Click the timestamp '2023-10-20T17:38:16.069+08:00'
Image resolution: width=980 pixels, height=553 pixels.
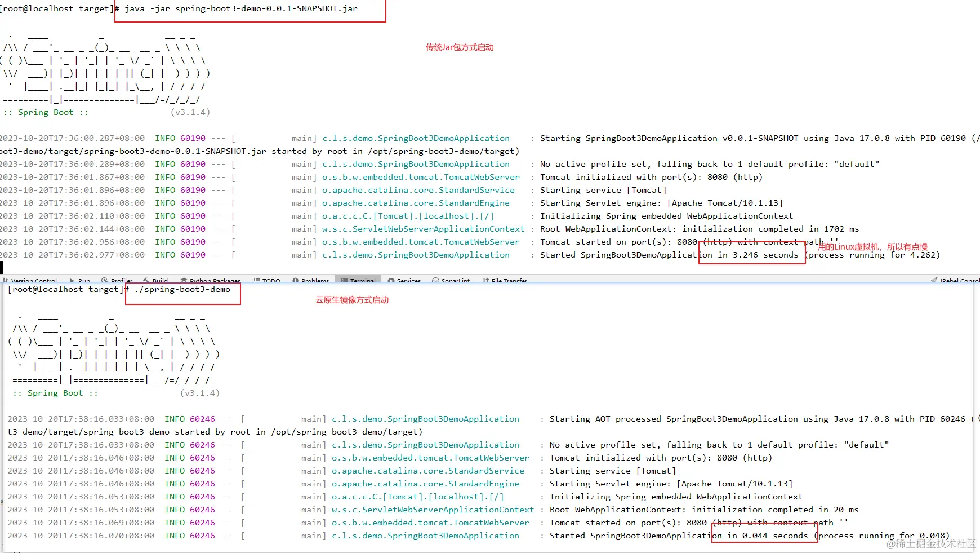click(81, 523)
